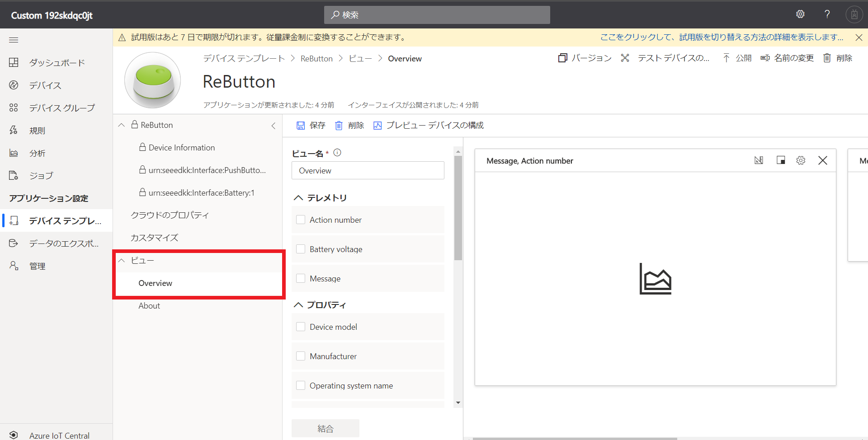
Task: Change visualization icon on Message tile
Action: point(759,160)
